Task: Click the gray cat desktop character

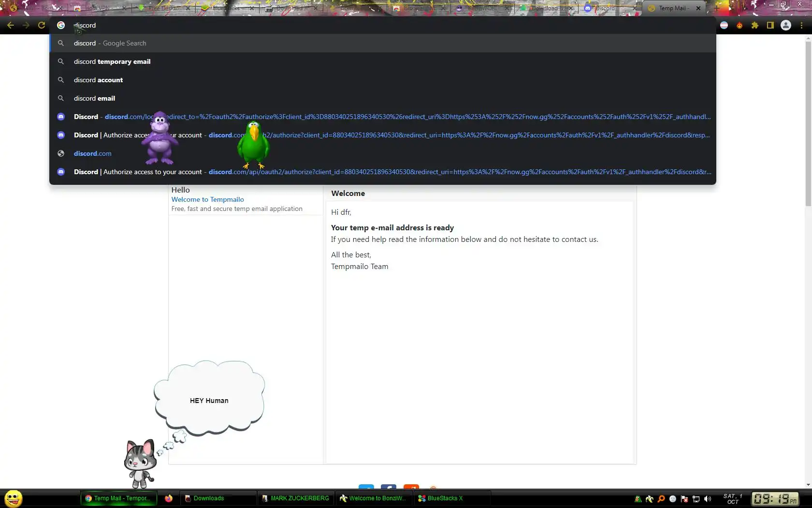Action: [140, 463]
